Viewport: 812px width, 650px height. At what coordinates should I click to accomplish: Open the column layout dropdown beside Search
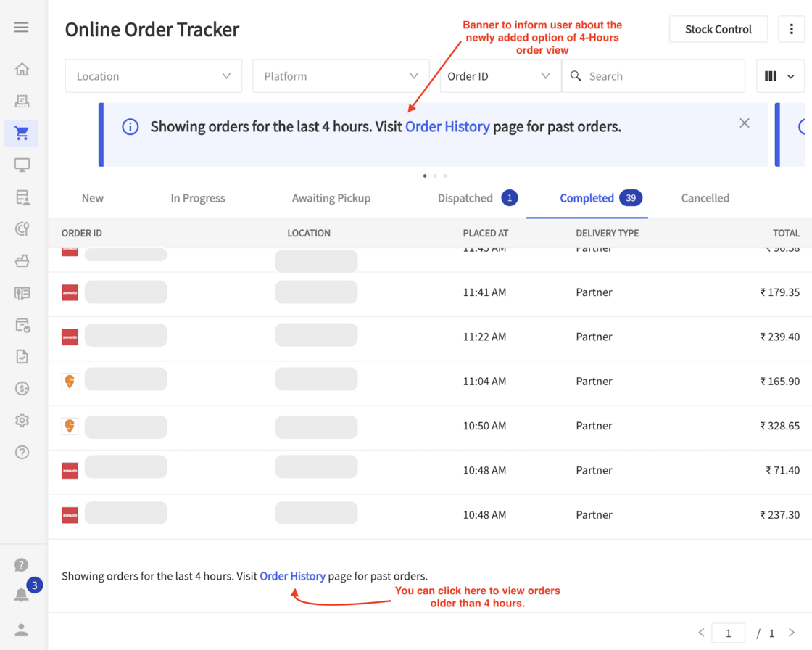(780, 75)
